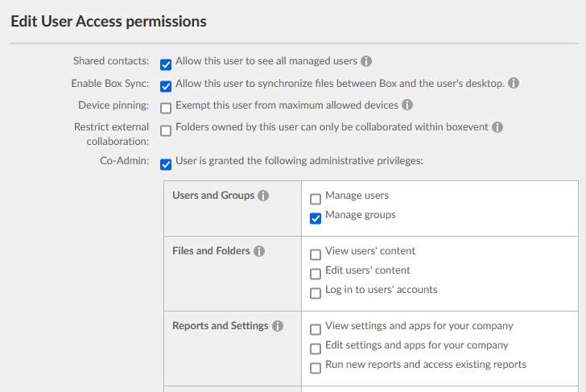This screenshot has width=586, height=392.
Task: Uncheck the Co-Admin privileges checkbox
Action: [x=166, y=164]
